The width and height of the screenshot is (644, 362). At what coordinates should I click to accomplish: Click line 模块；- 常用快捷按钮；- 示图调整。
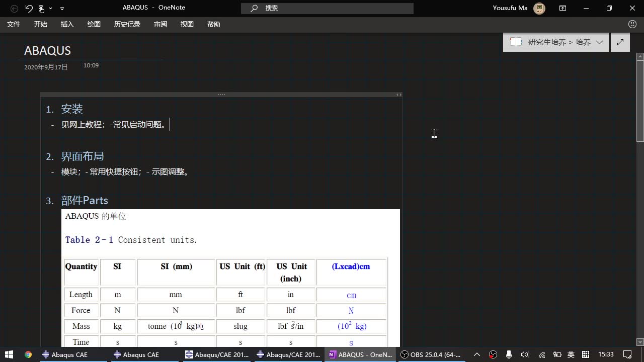point(126,172)
